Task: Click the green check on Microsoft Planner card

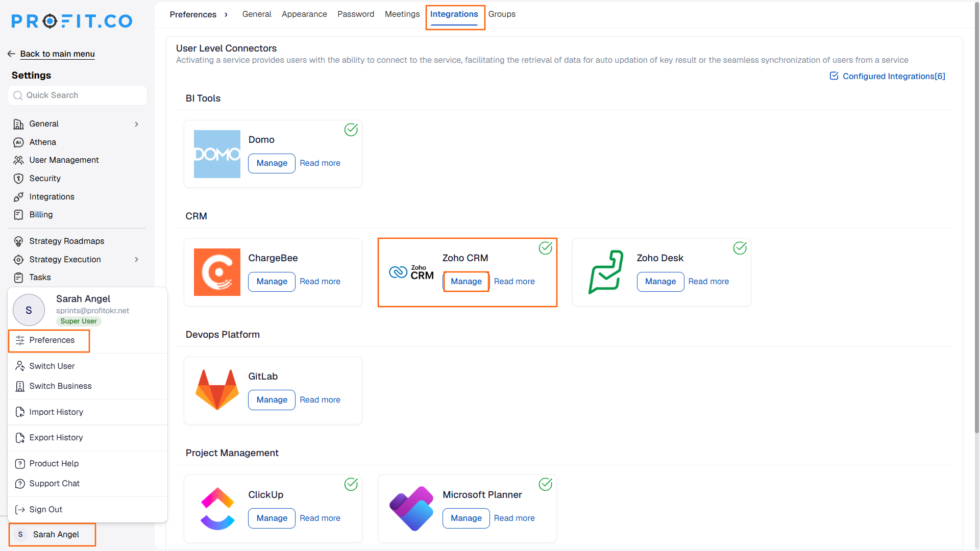Action: 546,484
